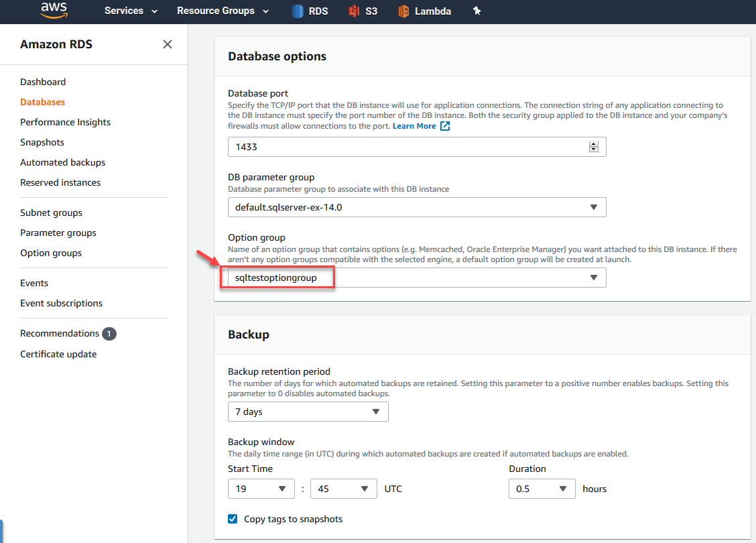Open the Duration hours dropdown

click(542, 489)
